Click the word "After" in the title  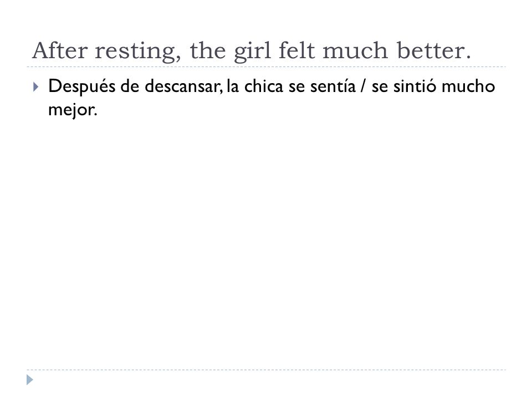click(x=60, y=50)
